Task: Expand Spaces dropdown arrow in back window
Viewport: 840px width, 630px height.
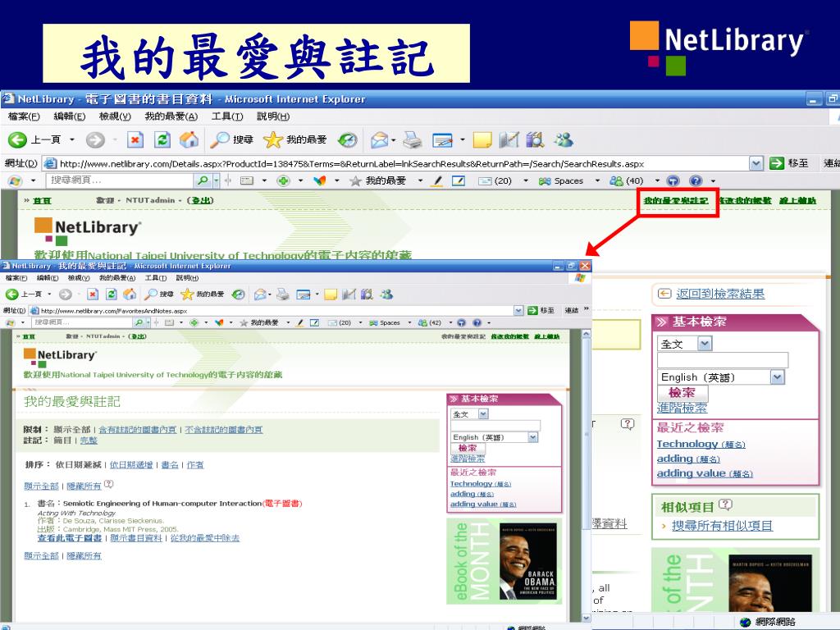Action: point(597,181)
